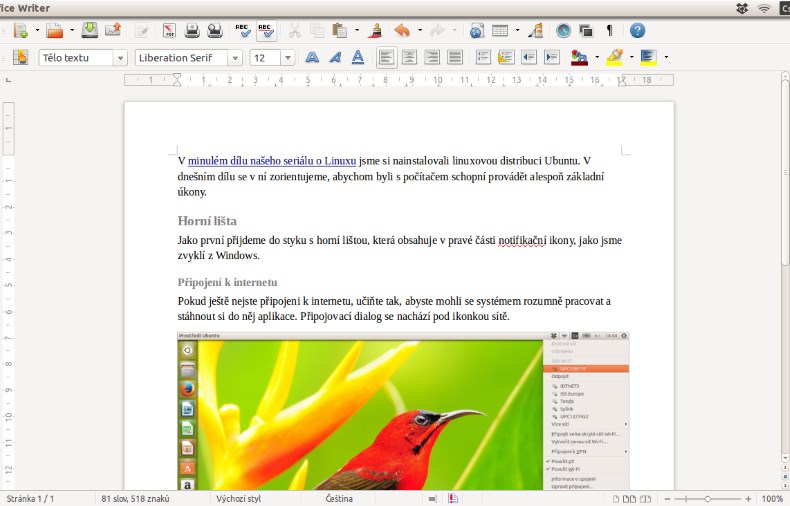Justify the paragraph text
This screenshot has height=506, width=790.
pyautogui.click(x=455, y=57)
